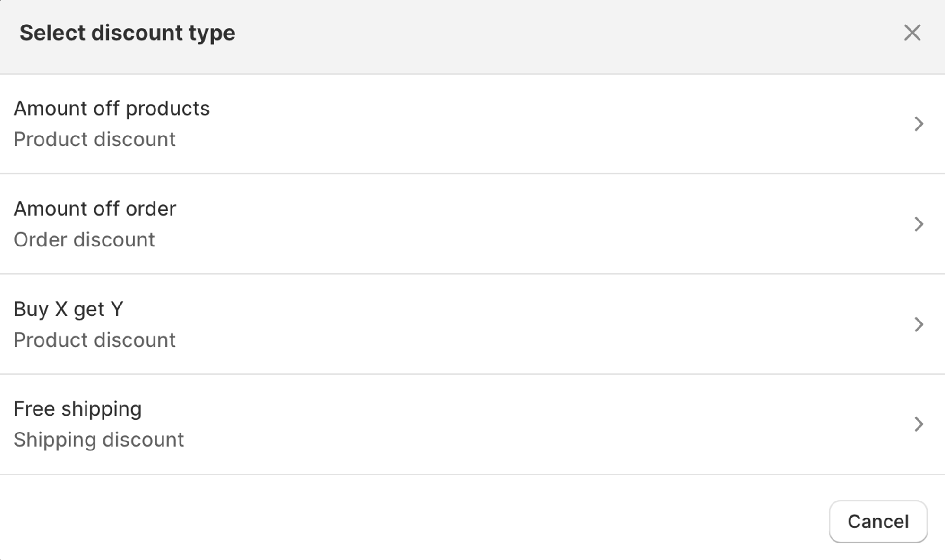Click the Buy X get Y chevron

pyautogui.click(x=919, y=324)
